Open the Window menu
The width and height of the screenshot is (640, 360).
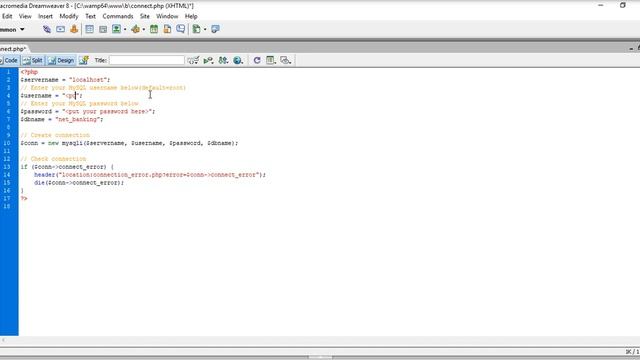[x=167, y=16]
